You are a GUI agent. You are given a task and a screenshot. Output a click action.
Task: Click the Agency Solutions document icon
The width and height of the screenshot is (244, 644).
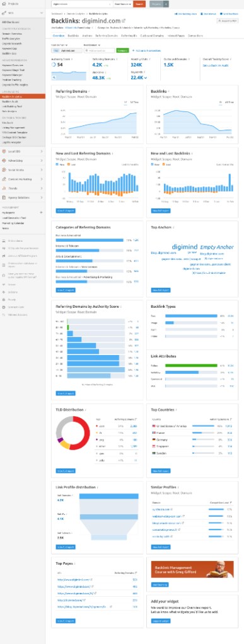click(x=4, y=198)
